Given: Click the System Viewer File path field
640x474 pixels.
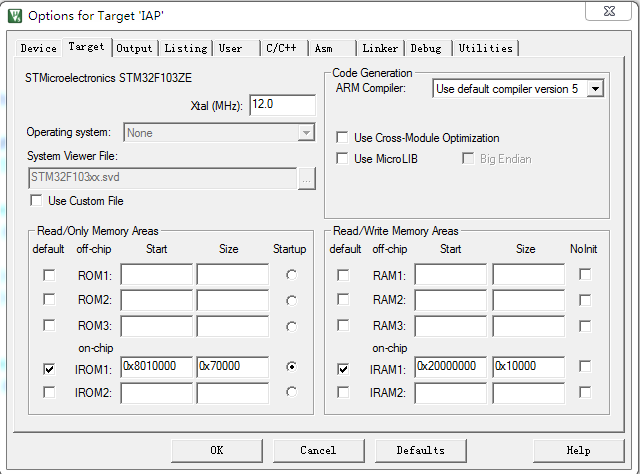Looking at the screenshot, I should click(163, 178).
